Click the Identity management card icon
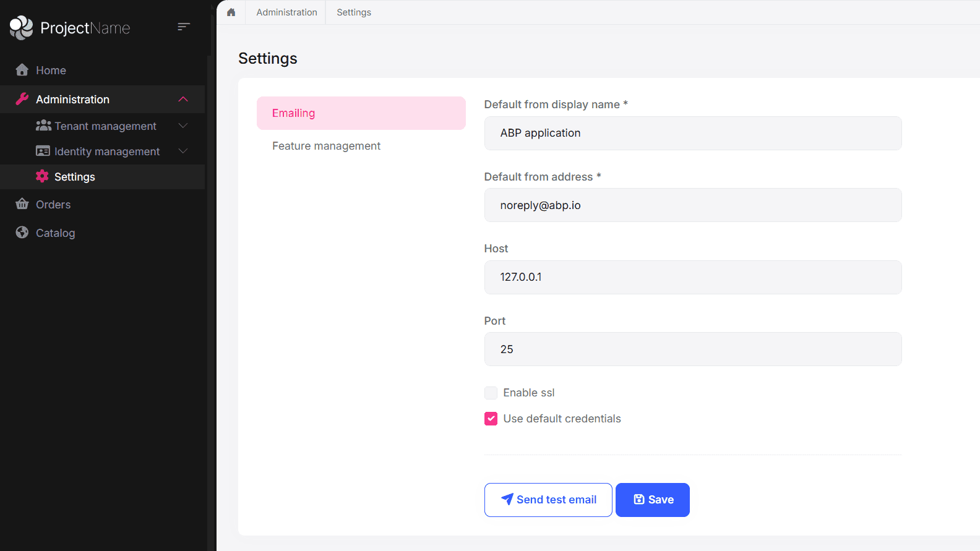Viewport: 980px width, 551px height. (43, 151)
